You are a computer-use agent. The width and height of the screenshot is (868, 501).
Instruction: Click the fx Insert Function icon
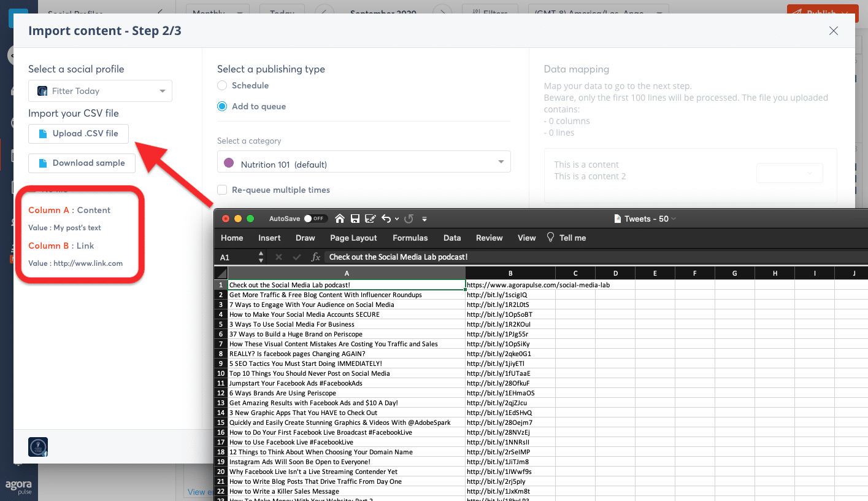tap(316, 257)
